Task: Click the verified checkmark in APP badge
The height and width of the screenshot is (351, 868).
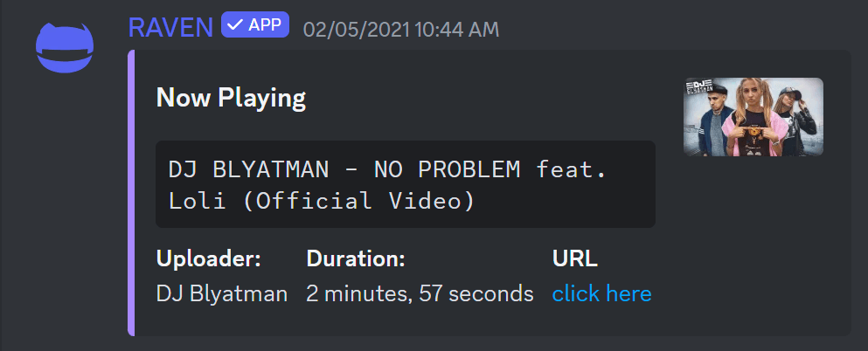Action: click(234, 25)
